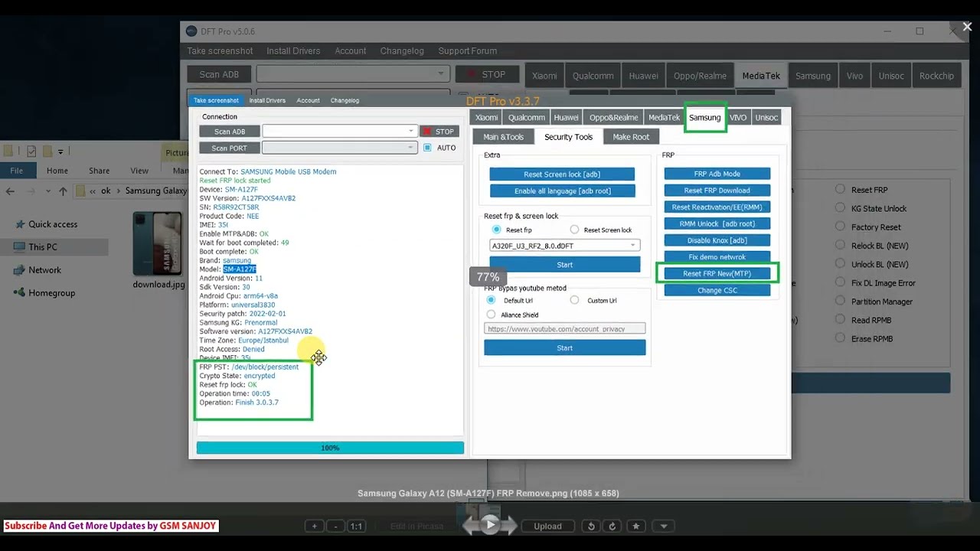Open Changelog in DFT Pro v5.0.6 menu

tap(402, 51)
